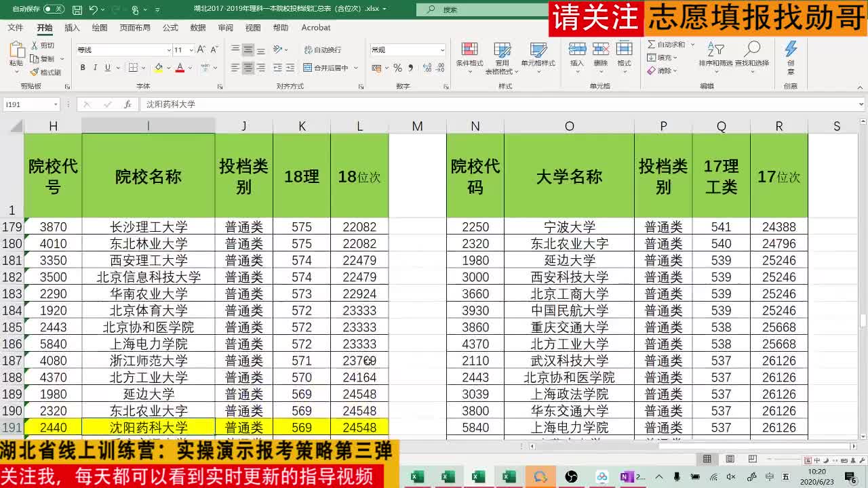Open the 文件 (File) menu
The height and width of the screenshot is (488, 868).
[x=15, y=28]
